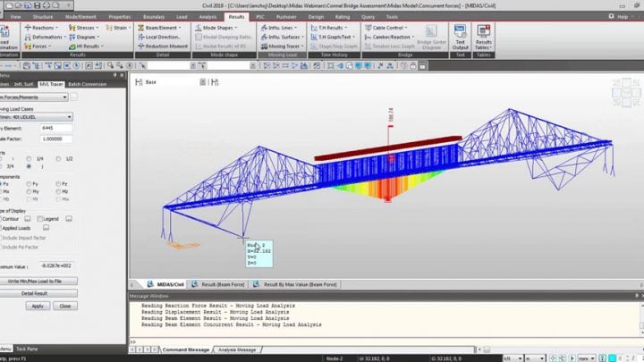Select the Fy component radio button

(x=29, y=184)
